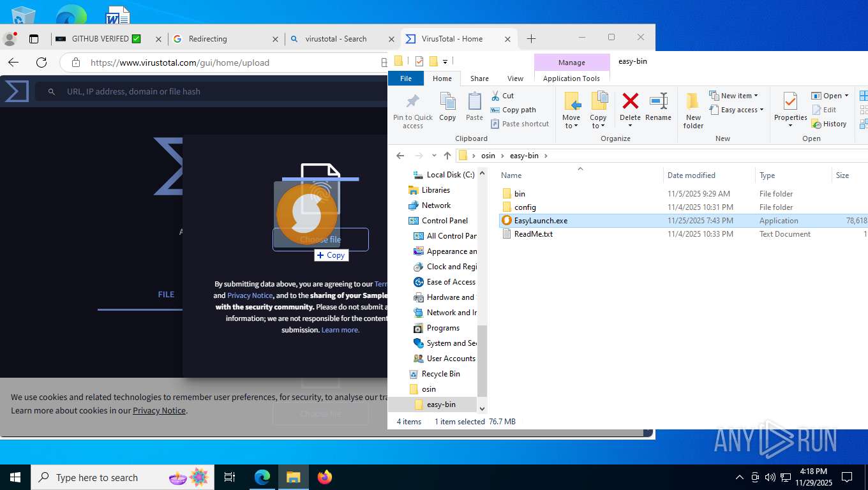Image resolution: width=868 pixels, height=490 pixels.
Task: Open the Copy to dropdown
Action: click(x=598, y=110)
